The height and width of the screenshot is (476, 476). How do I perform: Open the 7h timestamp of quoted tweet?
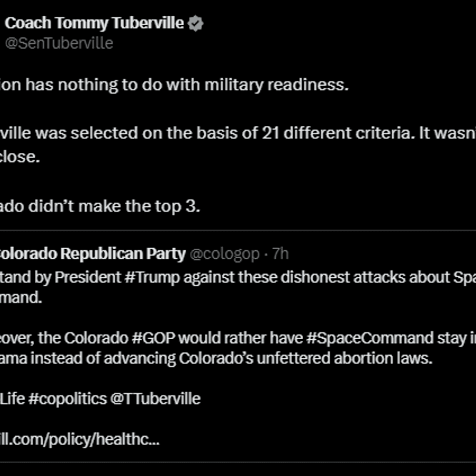coord(280,253)
